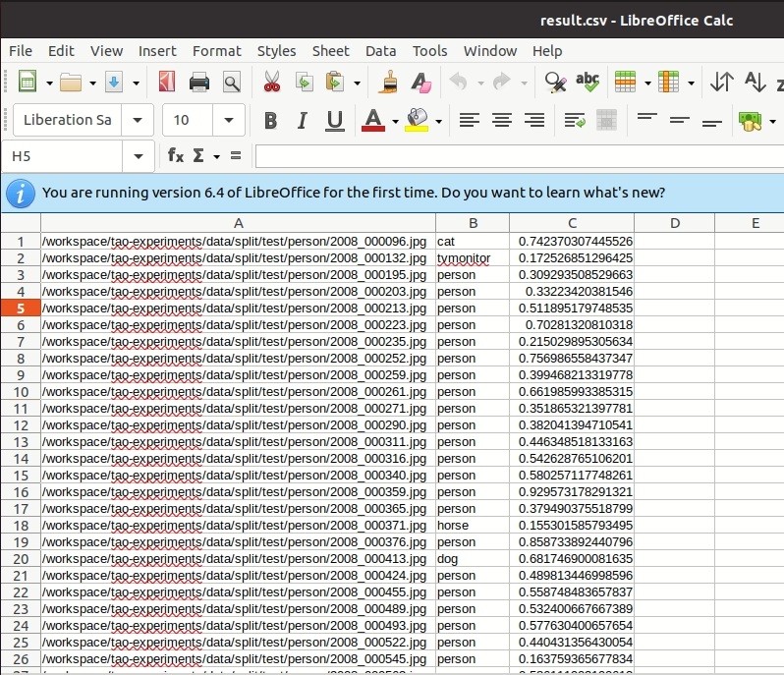Screen dimensions: 784x675
Task: Click the Cut scissors icon
Action: point(272,82)
